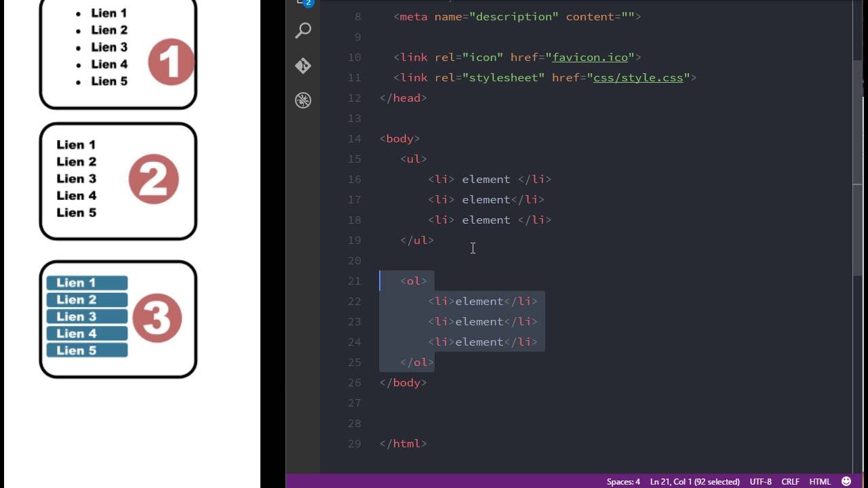
Task: Click Lien 3 in example 2
Action: point(77,178)
